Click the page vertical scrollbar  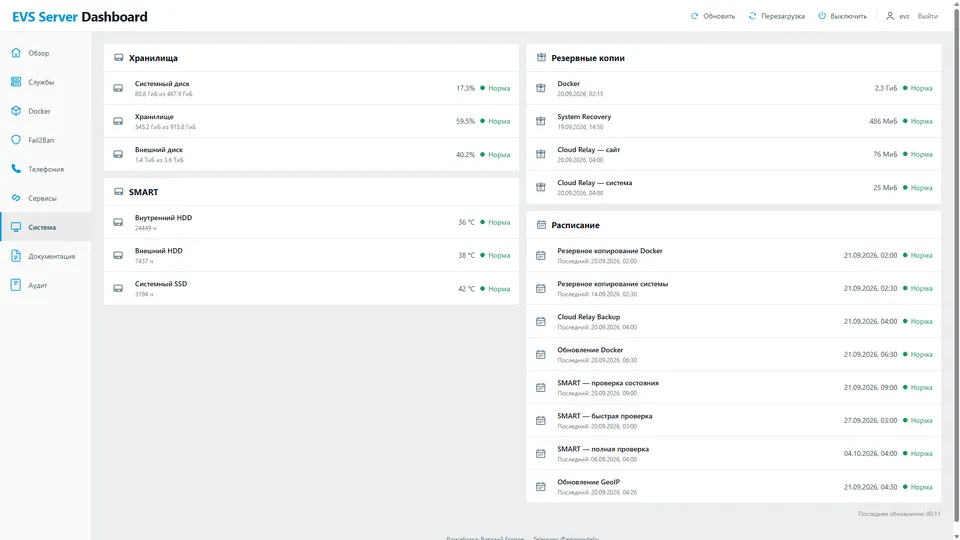(x=956, y=263)
